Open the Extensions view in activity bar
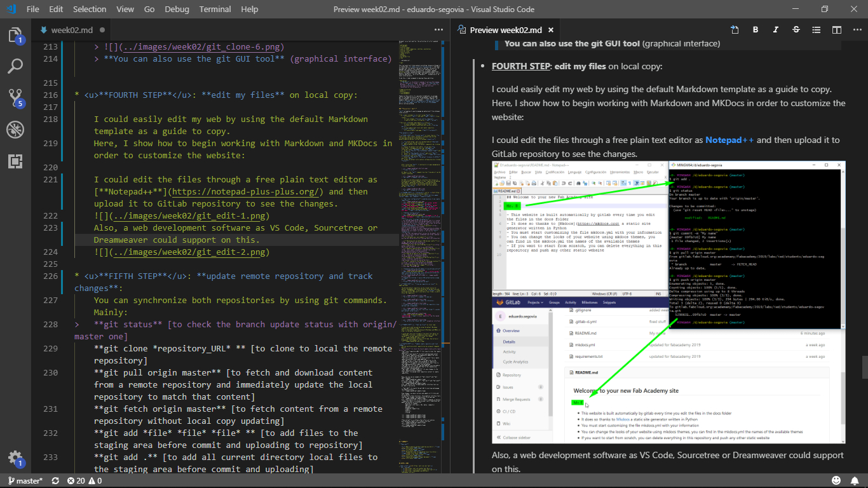Viewport: 868px width, 488px height. 15,161
